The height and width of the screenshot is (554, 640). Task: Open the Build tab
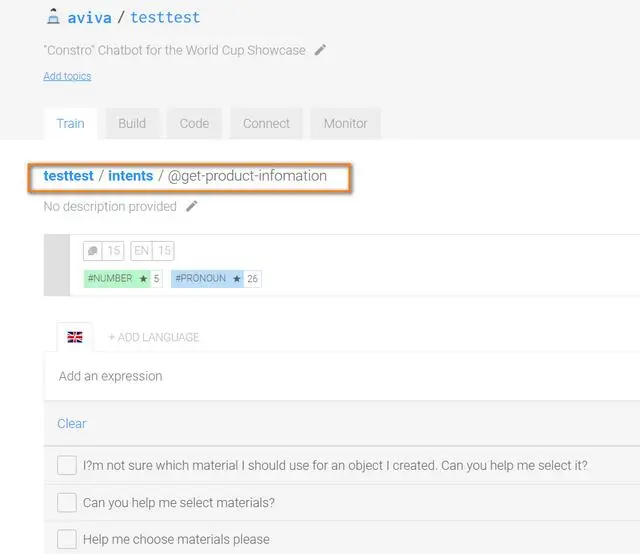(x=132, y=124)
